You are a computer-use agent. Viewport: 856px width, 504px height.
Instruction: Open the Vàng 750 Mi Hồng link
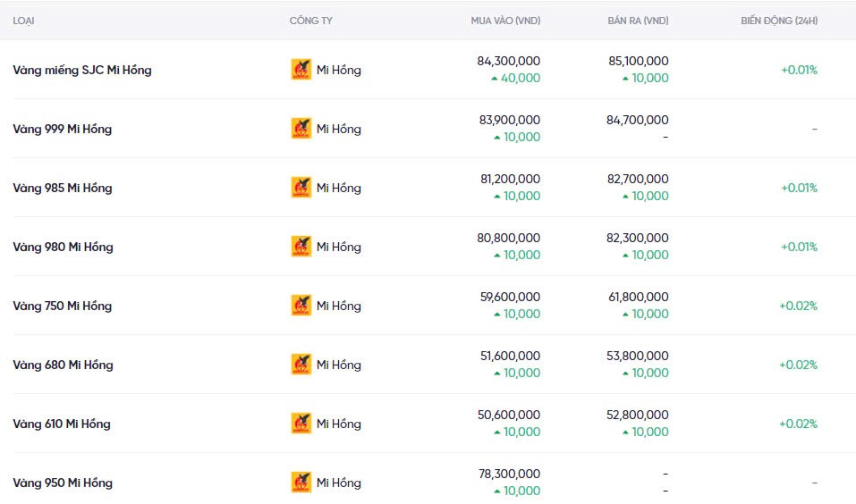point(63,306)
